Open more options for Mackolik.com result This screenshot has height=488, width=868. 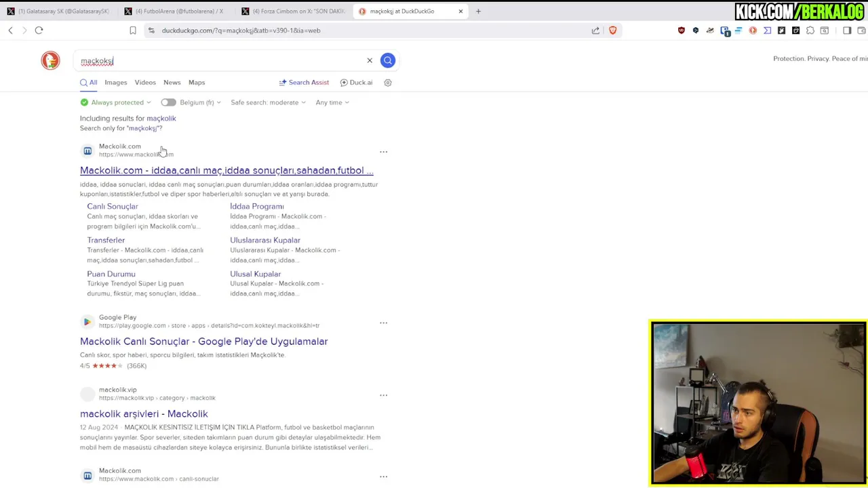click(383, 152)
